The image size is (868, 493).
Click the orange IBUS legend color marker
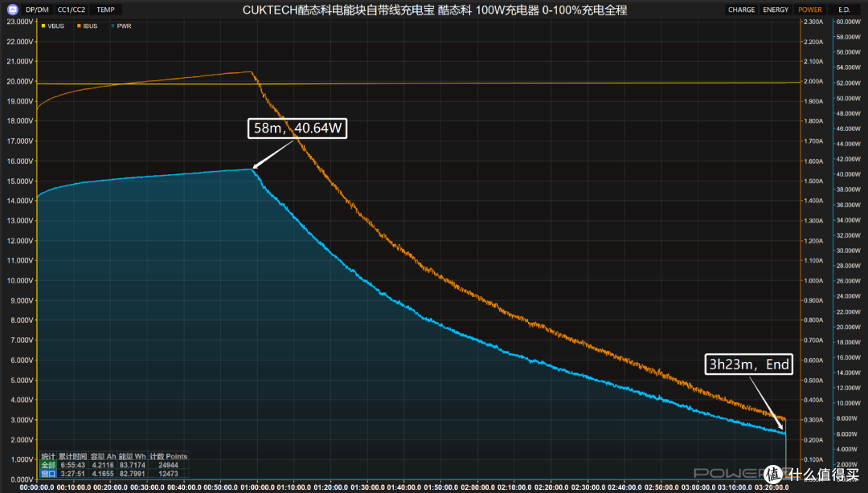[79, 26]
